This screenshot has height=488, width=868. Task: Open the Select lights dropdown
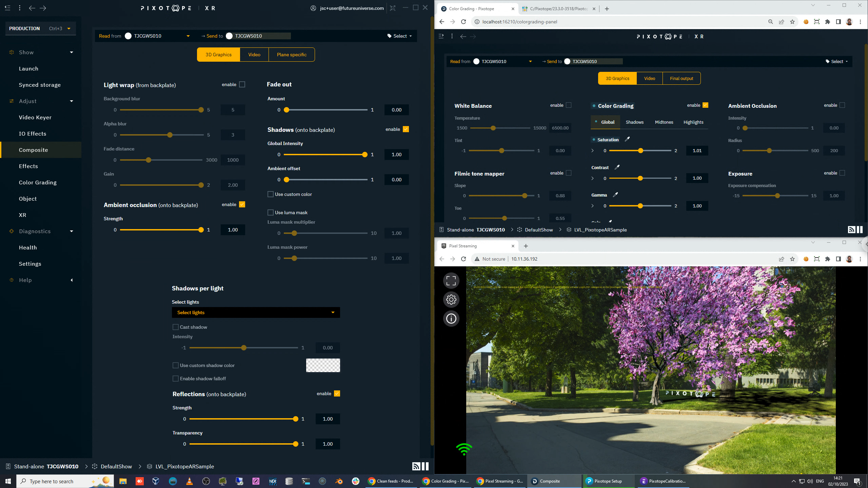point(256,312)
